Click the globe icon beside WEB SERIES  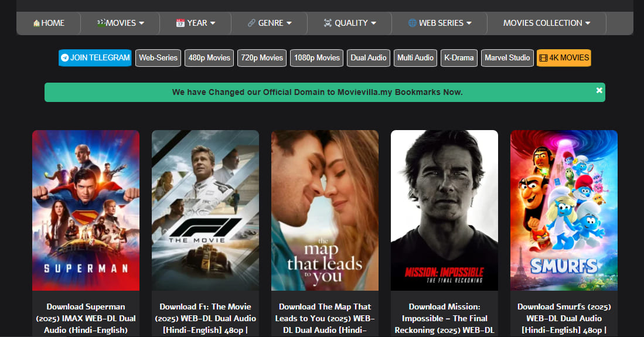413,23
